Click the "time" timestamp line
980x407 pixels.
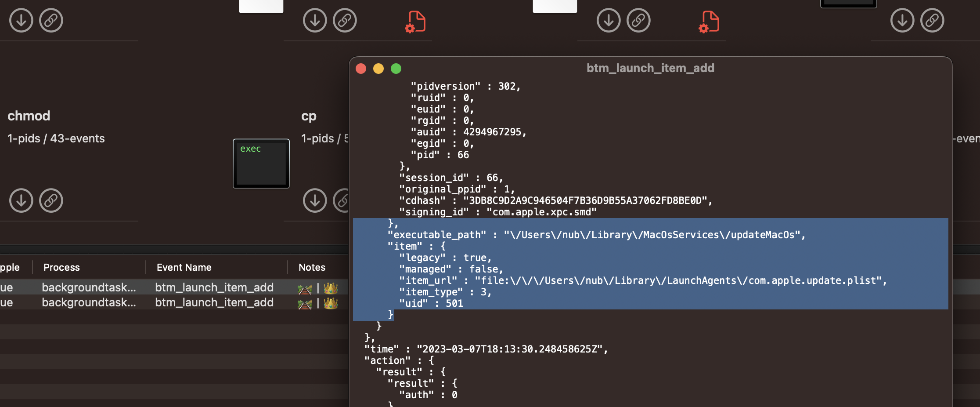pos(486,349)
